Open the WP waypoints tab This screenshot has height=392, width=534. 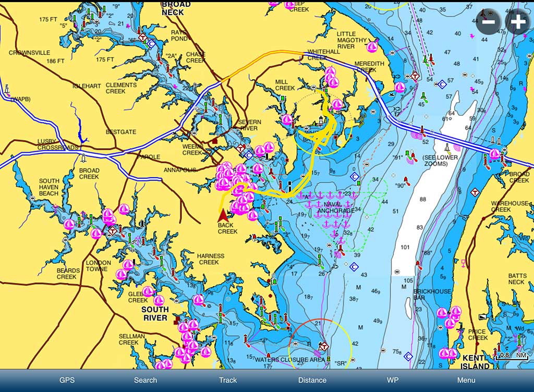tap(392, 380)
